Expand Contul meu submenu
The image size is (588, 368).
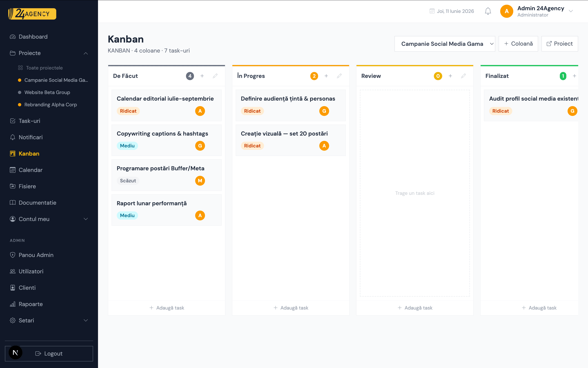coord(86,219)
